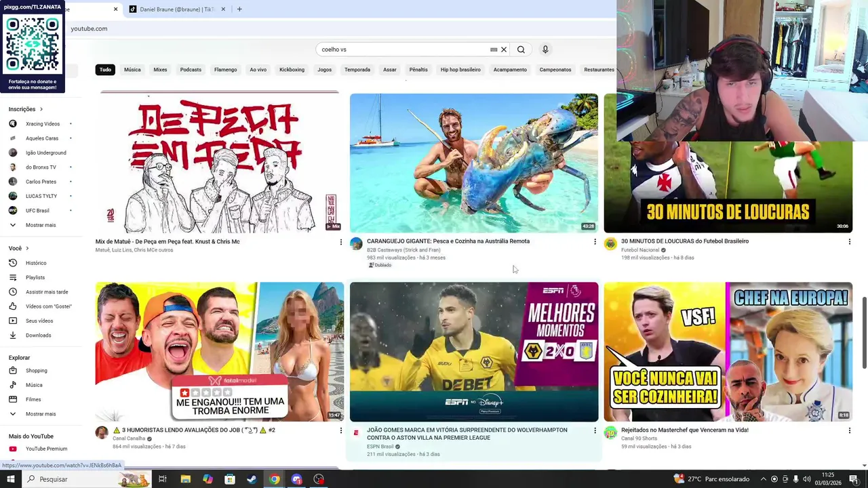Open the giant blue crab video thumbnail
This screenshot has width=868, height=488.
coord(474,163)
